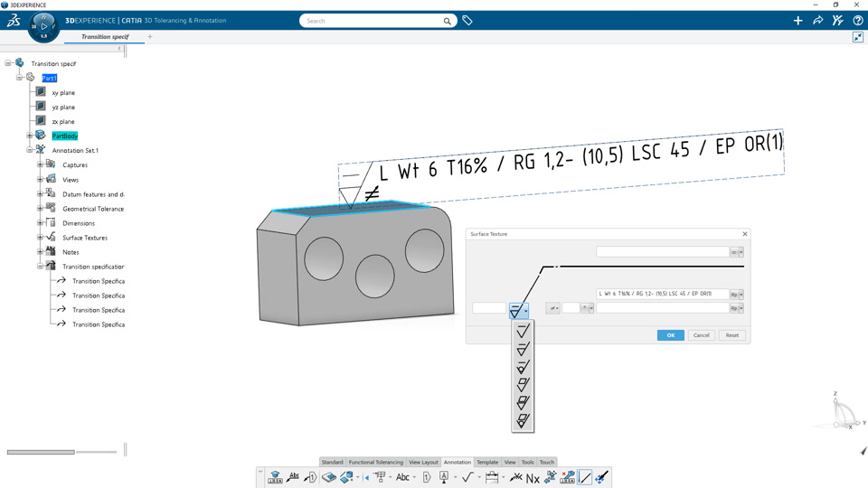Open the lay symbol dropdown in the dialog

point(552,308)
